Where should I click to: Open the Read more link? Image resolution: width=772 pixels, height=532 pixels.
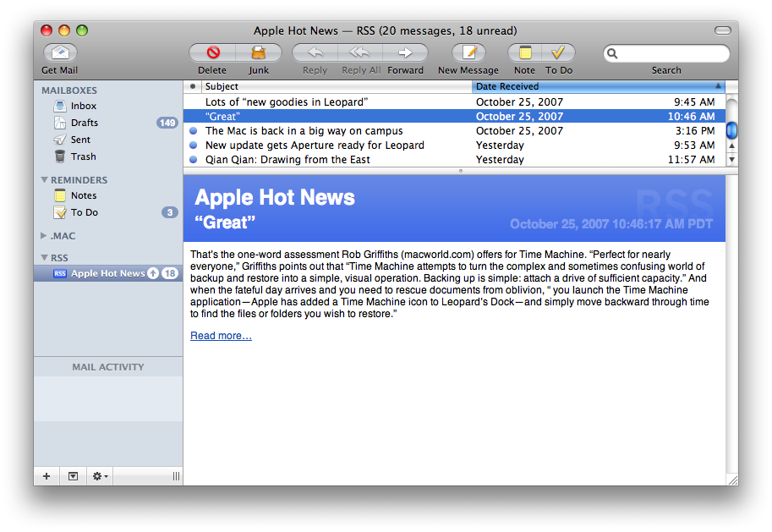(x=221, y=336)
